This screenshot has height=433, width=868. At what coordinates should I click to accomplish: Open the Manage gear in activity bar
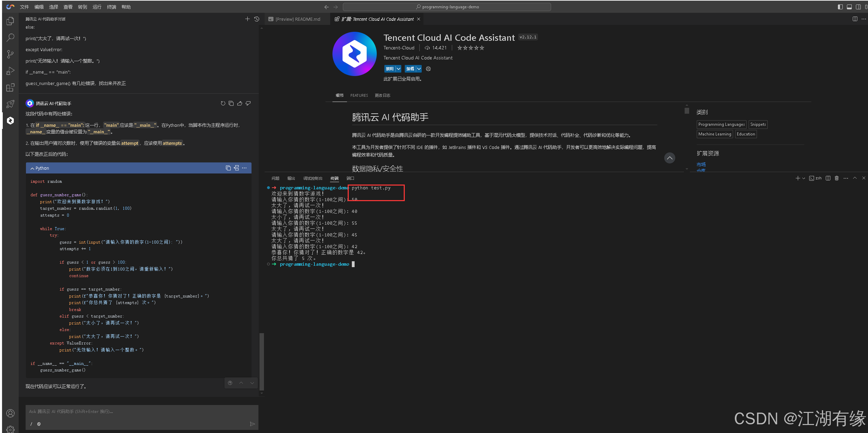click(10, 429)
